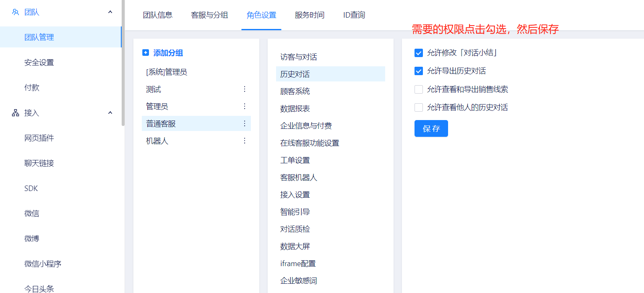Click the 保存 button
644x293 pixels.
(x=431, y=128)
